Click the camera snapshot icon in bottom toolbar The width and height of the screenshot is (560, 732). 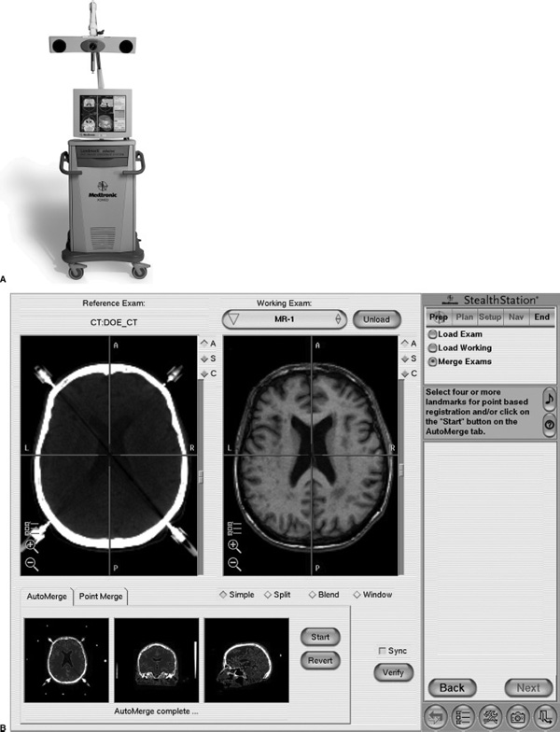(512, 716)
